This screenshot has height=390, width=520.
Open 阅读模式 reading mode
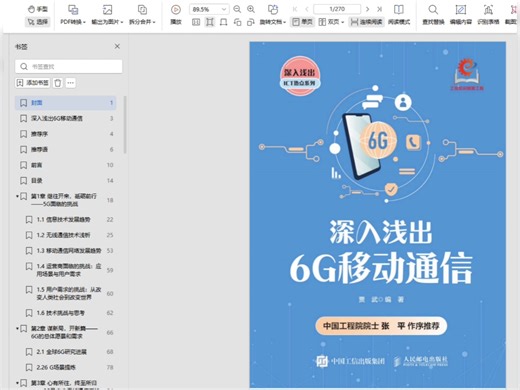[x=399, y=15]
